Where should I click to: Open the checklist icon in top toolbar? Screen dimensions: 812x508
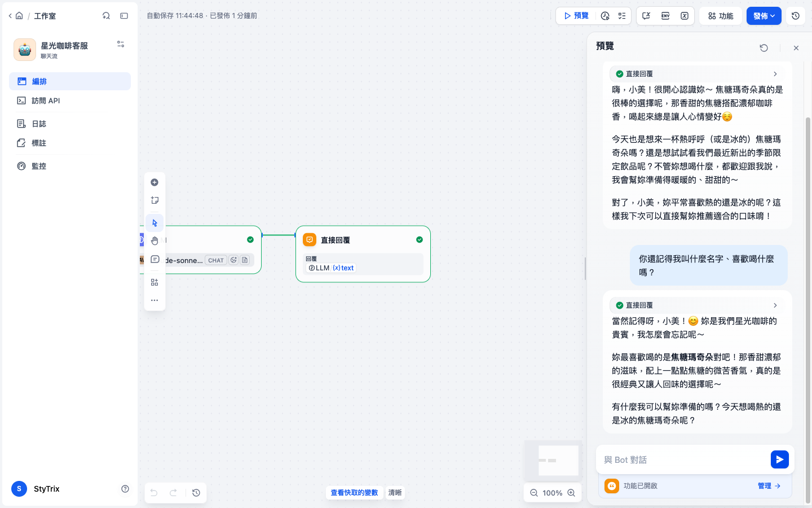point(622,16)
